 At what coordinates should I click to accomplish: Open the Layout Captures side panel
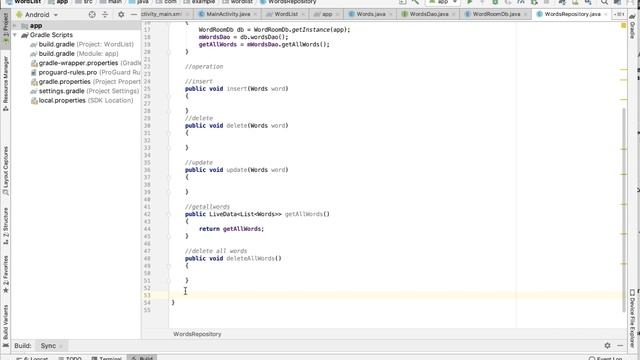pos(6,170)
